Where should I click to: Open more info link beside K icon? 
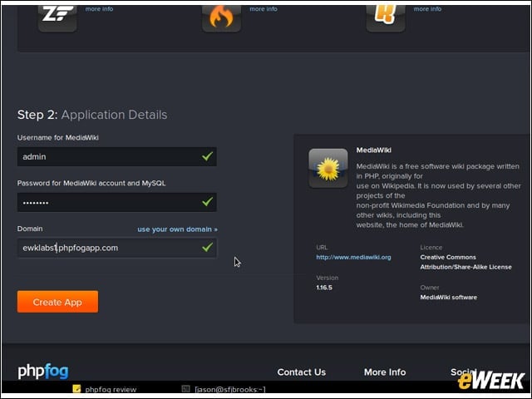point(427,9)
